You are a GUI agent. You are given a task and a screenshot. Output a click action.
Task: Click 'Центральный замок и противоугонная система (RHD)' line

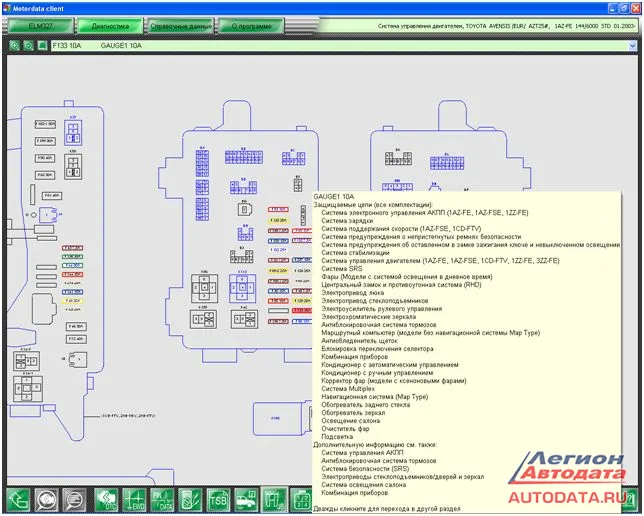coord(401,285)
